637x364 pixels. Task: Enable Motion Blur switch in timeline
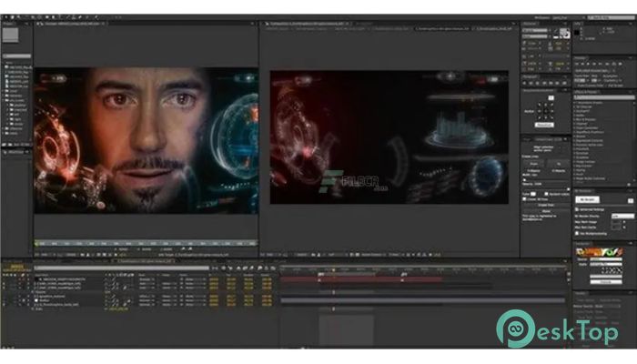point(251,268)
